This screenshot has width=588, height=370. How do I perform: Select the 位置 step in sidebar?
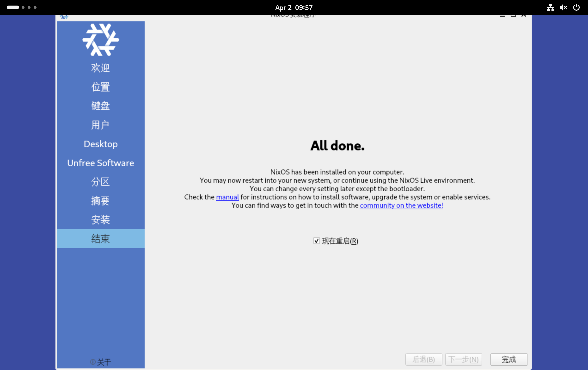pyautogui.click(x=101, y=87)
